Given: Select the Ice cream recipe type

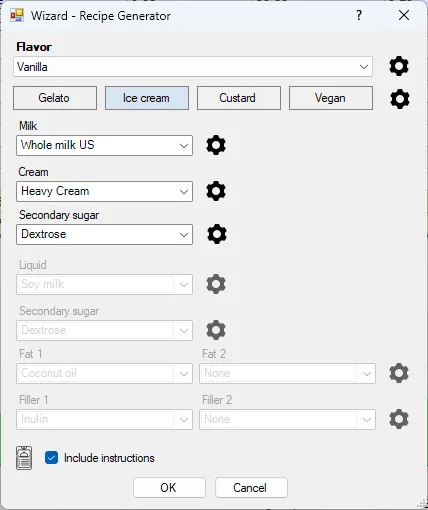Looking at the screenshot, I should point(147,98).
